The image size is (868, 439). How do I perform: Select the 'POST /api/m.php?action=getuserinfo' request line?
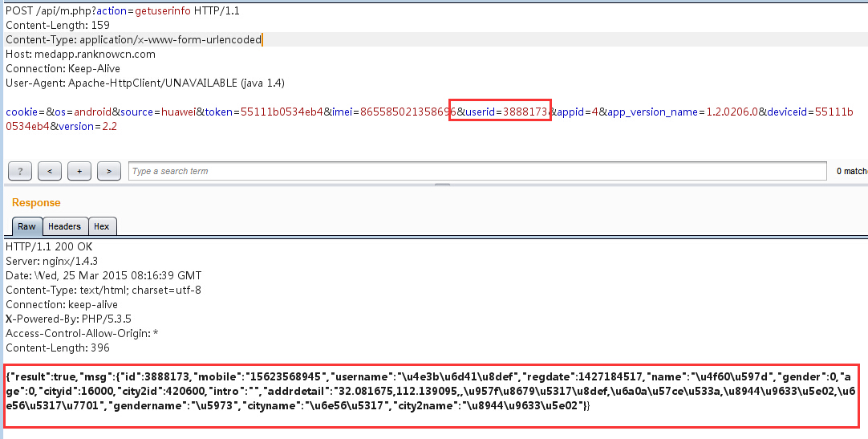pos(123,10)
